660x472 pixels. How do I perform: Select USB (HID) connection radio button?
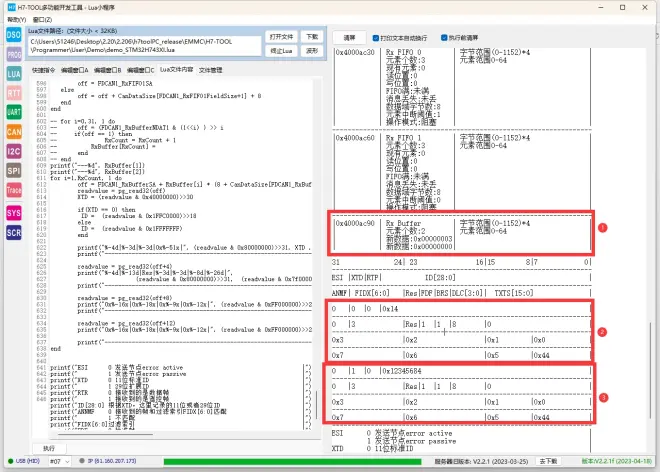(x=9, y=461)
